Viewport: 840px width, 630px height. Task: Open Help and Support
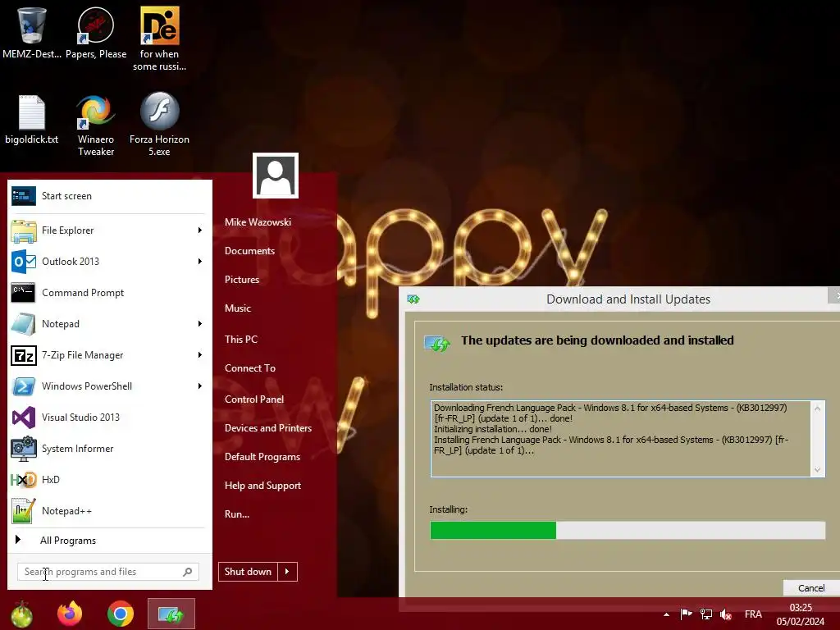click(x=262, y=486)
